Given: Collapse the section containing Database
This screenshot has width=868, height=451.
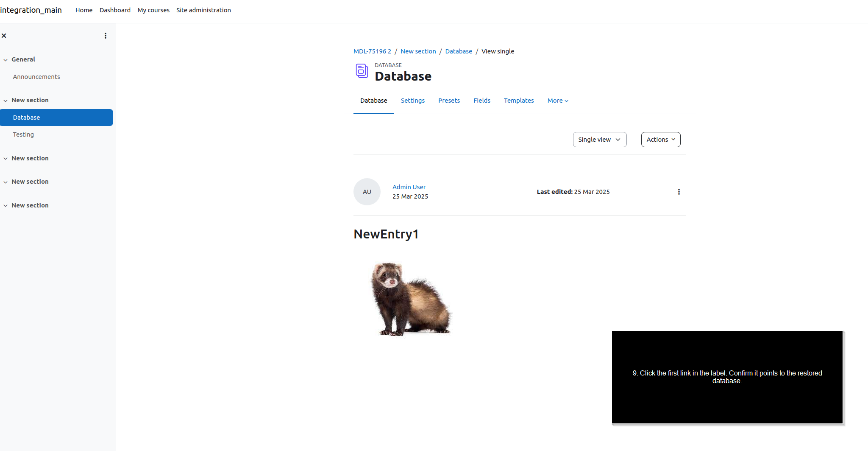Looking at the screenshot, I should click(x=6, y=101).
